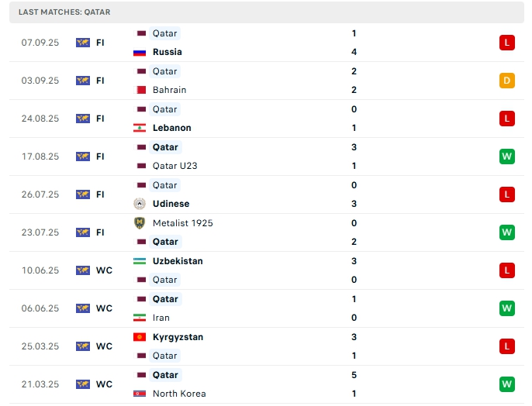Click the Iran flag icon
The image size is (532, 406).
coord(140,318)
